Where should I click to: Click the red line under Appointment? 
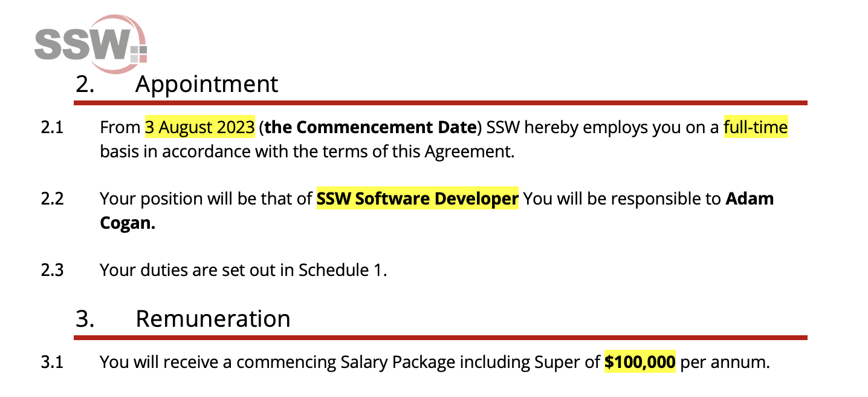tap(440, 103)
